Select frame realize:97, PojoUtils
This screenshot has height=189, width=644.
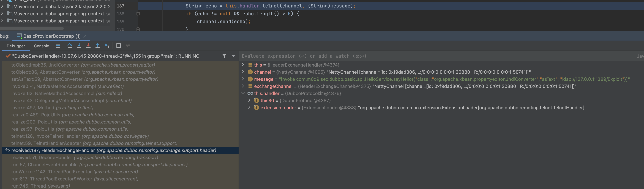pyautogui.click(x=120, y=129)
